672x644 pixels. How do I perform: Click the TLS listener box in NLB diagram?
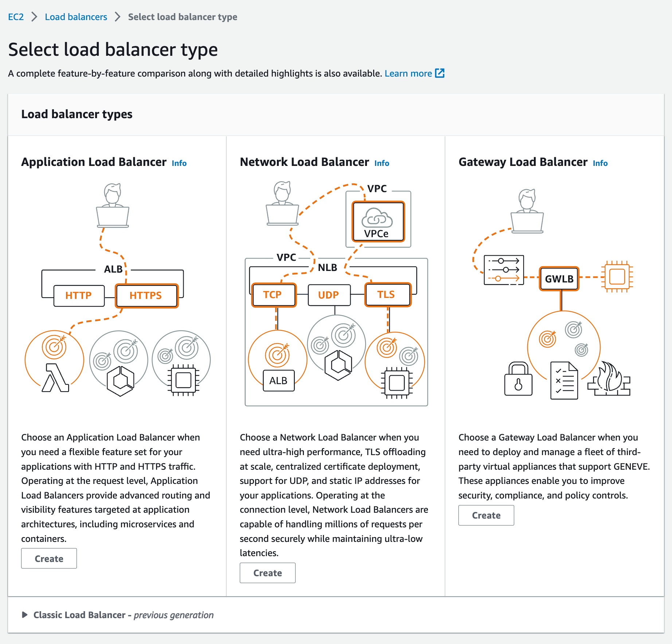pyautogui.click(x=388, y=295)
